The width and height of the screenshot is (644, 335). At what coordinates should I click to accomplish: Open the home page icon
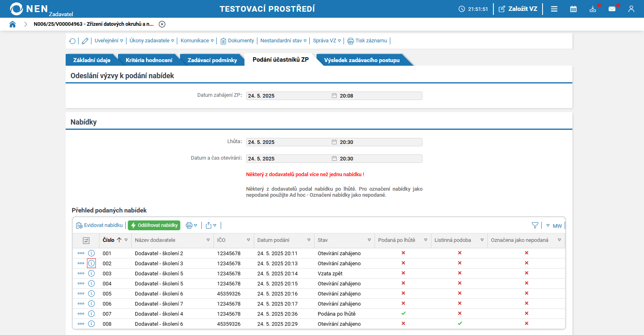12,24
